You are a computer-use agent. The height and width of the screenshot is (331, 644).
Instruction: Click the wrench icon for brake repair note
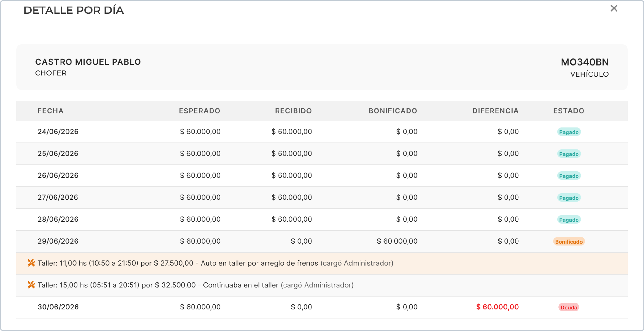pos(31,263)
